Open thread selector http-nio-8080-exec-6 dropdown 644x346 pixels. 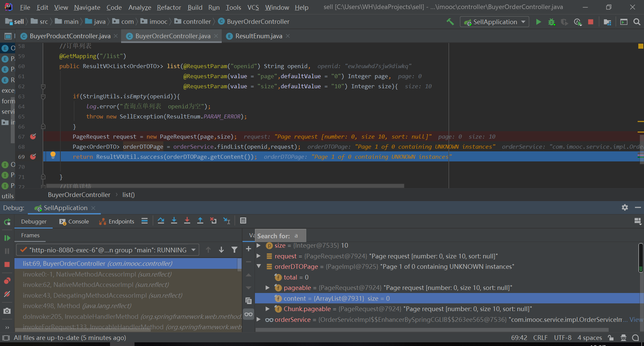[x=108, y=250]
